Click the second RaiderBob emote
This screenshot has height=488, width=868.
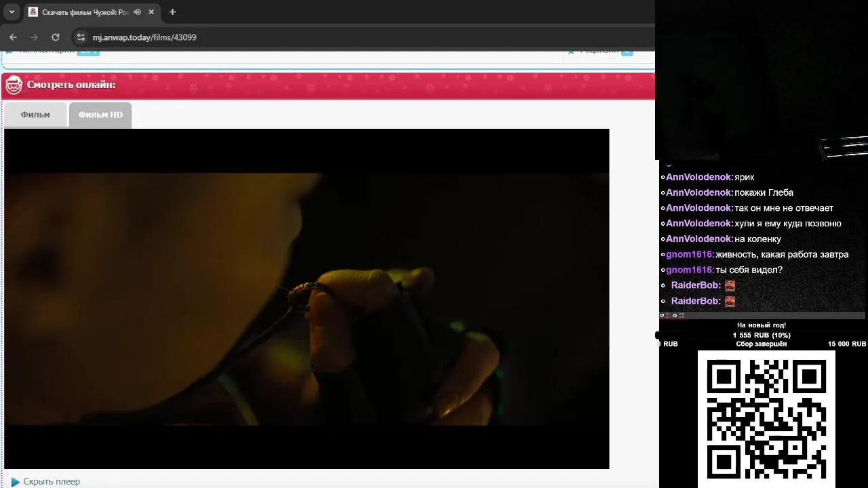coord(730,301)
